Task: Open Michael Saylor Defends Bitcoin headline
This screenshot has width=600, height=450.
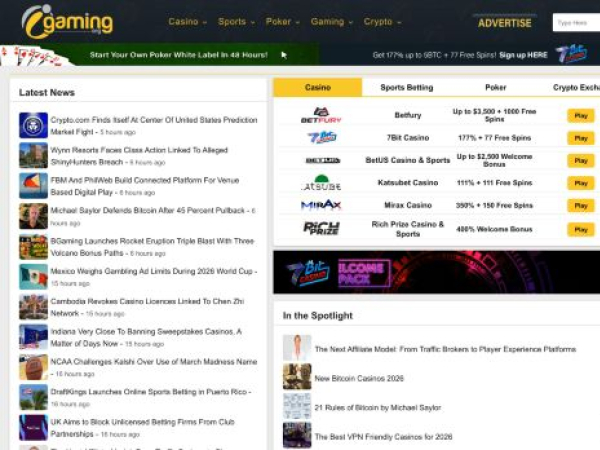Action: (147, 210)
